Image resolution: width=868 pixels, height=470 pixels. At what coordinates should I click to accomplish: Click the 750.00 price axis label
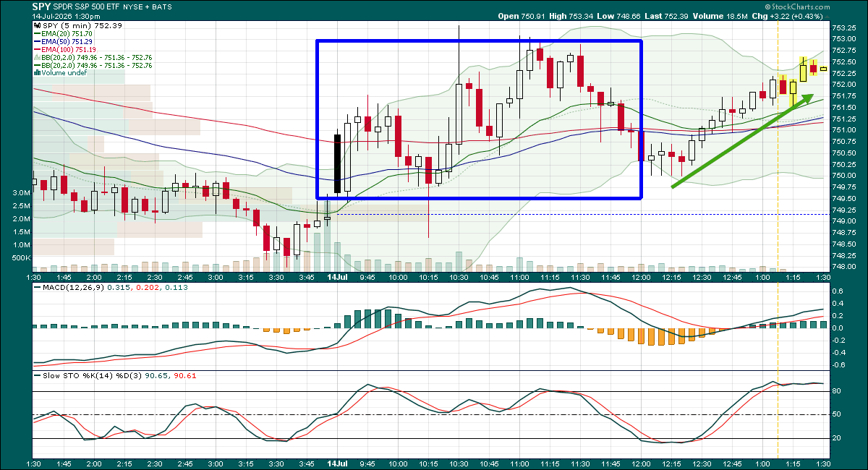pyautogui.click(x=843, y=175)
